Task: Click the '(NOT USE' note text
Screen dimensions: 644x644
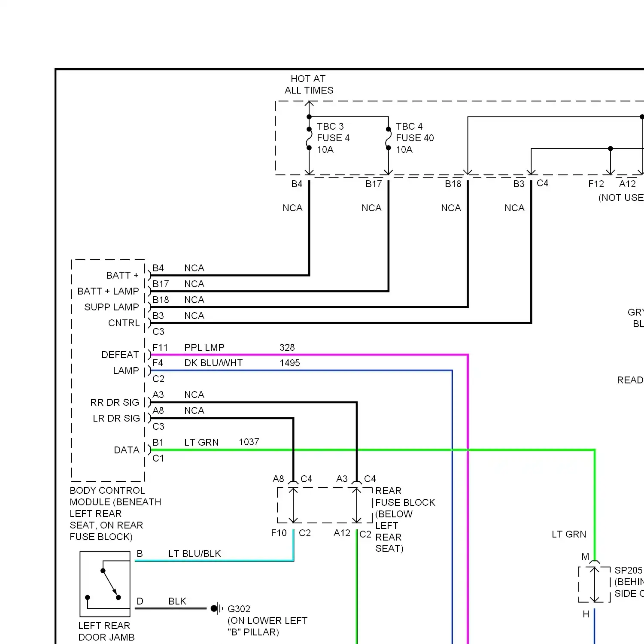Action: point(621,197)
